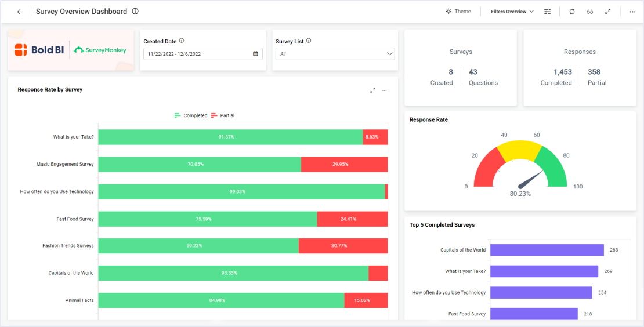Toggle the Partial legend series
The height and width of the screenshot is (327, 644).
[223, 115]
